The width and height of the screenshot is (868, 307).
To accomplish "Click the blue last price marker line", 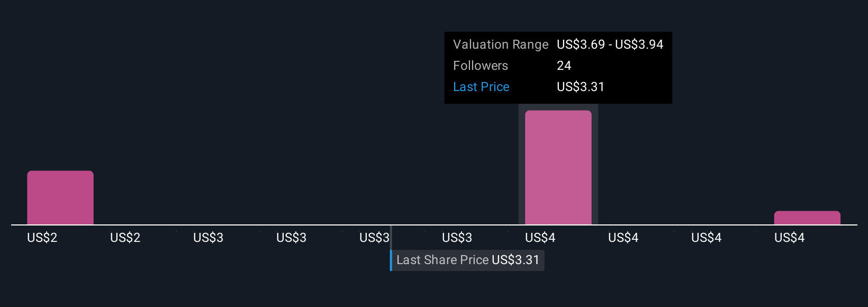I will pos(391,260).
